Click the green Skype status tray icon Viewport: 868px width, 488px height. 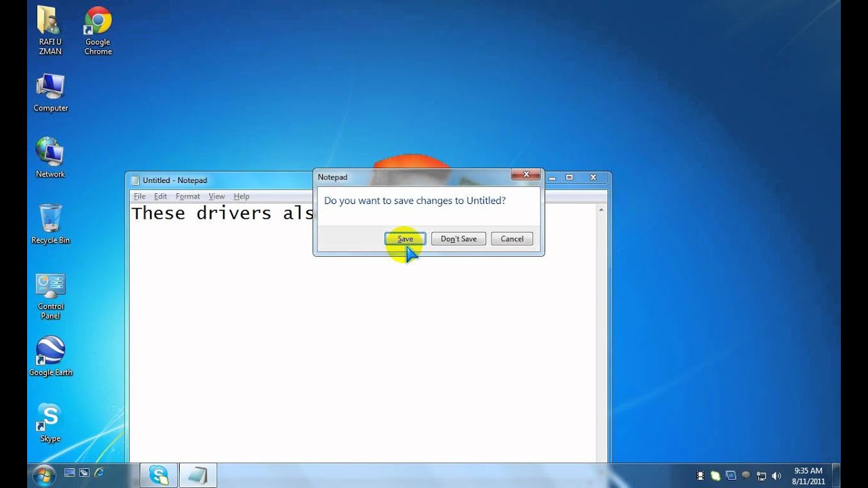[715, 476]
